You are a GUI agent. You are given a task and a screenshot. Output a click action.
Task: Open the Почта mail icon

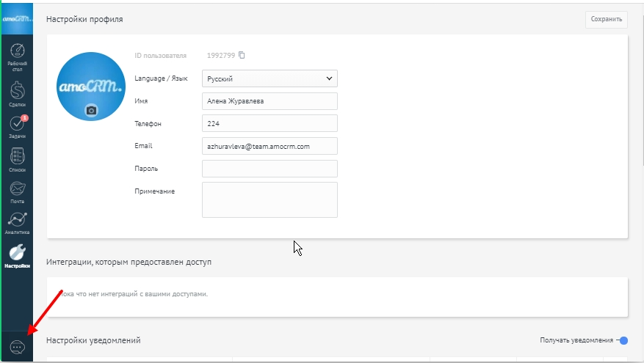(18, 190)
